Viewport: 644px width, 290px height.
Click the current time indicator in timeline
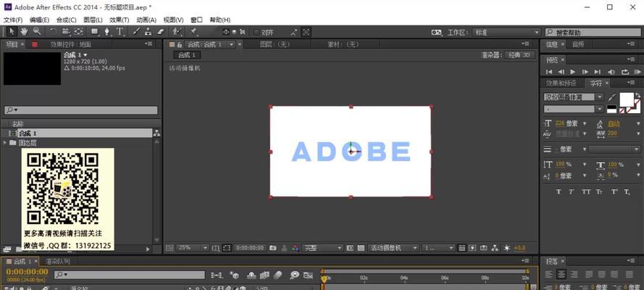(x=324, y=279)
